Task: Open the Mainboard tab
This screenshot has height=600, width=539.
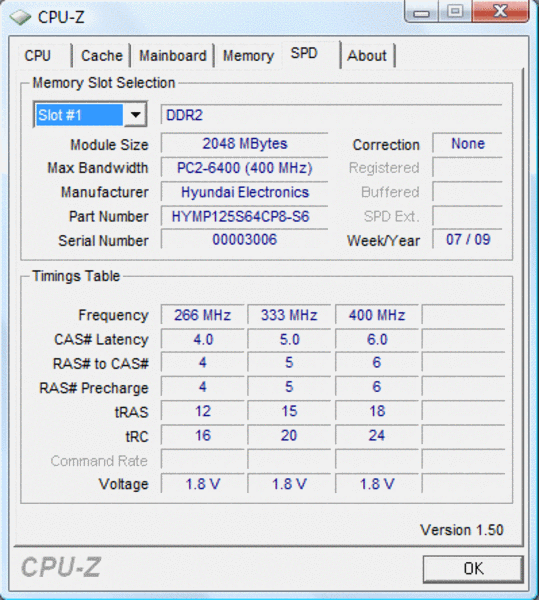Action: [173, 56]
